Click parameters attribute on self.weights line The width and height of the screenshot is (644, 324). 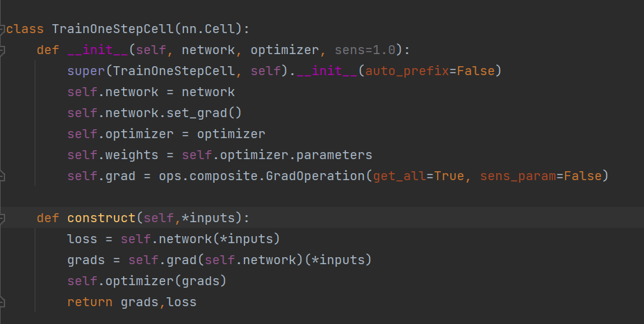pos(334,155)
